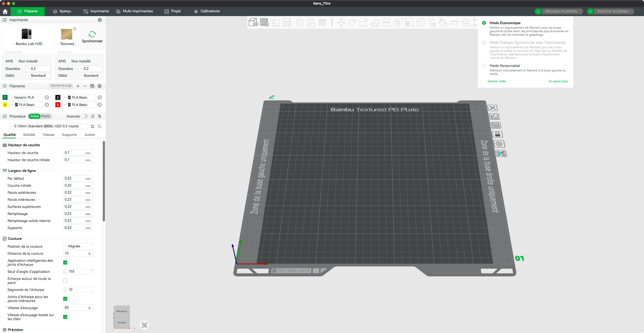Click the Distance de la couture field
The height and width of the screenshot is (333, 644).
click(78, 253)
